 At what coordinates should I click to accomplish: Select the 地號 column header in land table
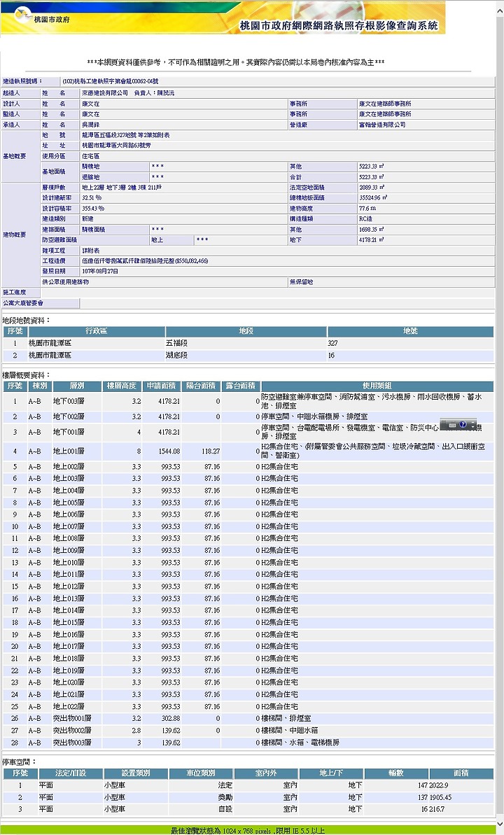tap(410, 331)
